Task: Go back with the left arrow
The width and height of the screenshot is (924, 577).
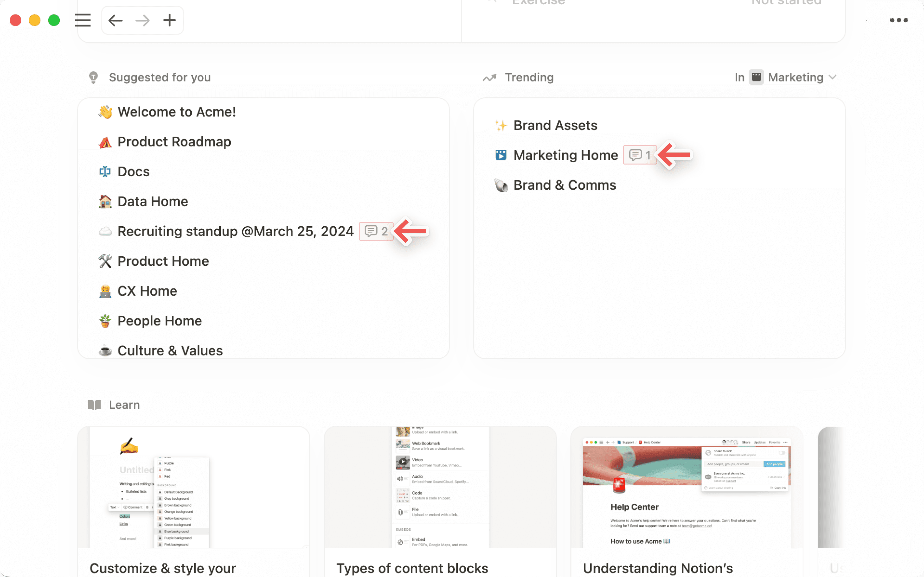Action: click(x=115, y=20)
